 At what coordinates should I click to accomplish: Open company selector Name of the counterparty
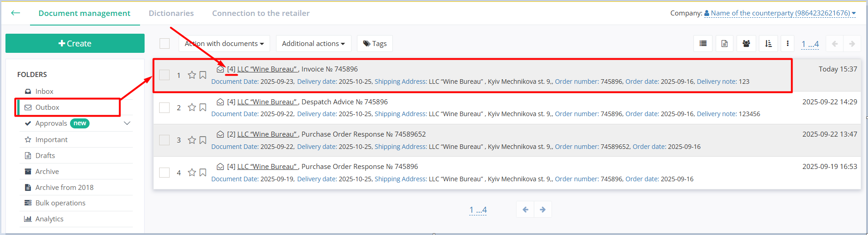780,13
